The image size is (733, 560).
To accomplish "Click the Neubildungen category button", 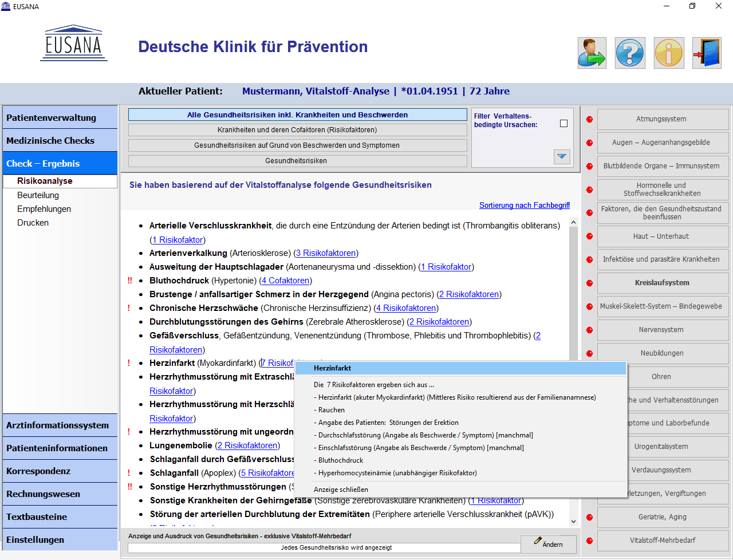I will 663,353.
